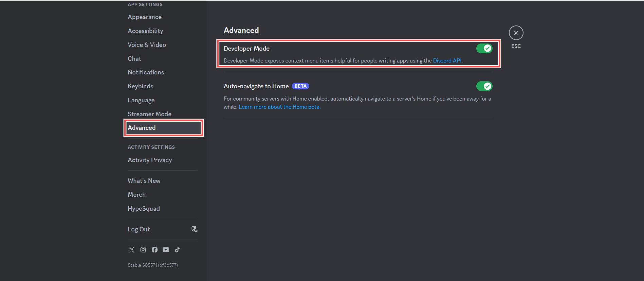Open Discord's TikTok page
The width and height of the screenshot is (644, 281).
pyautogui.click(x=177, y=249)
